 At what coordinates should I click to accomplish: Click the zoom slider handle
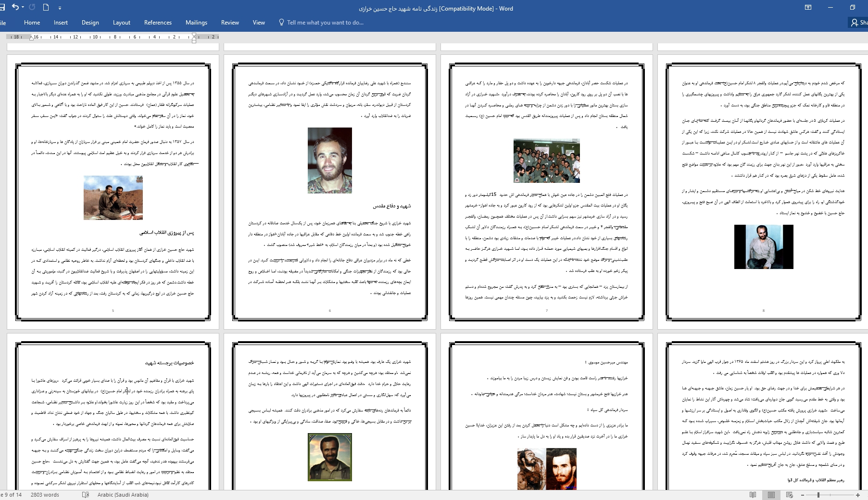click(818, 495)
